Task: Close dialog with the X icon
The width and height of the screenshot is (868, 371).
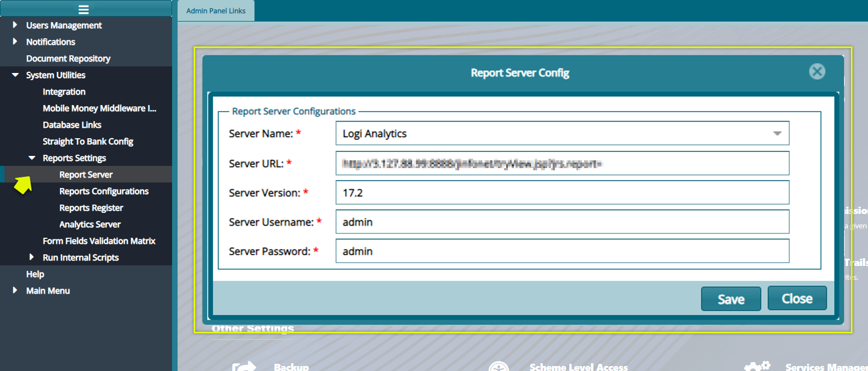Action: pos(817,71)
